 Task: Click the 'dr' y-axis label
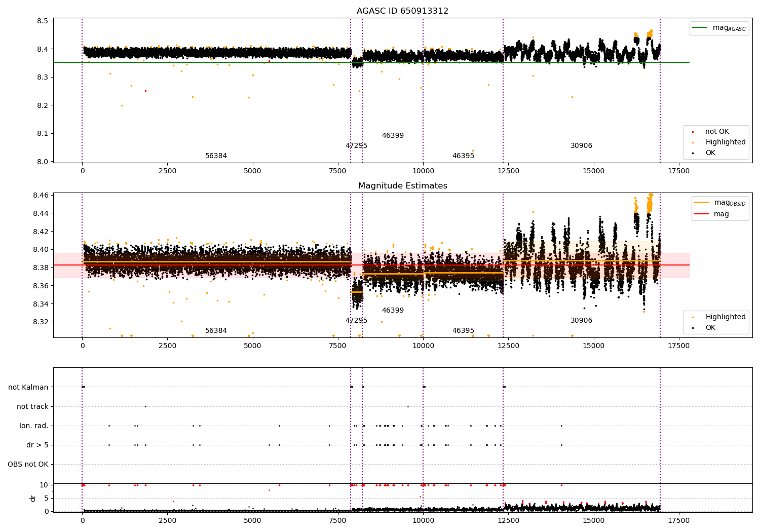(x=33, y=498)
